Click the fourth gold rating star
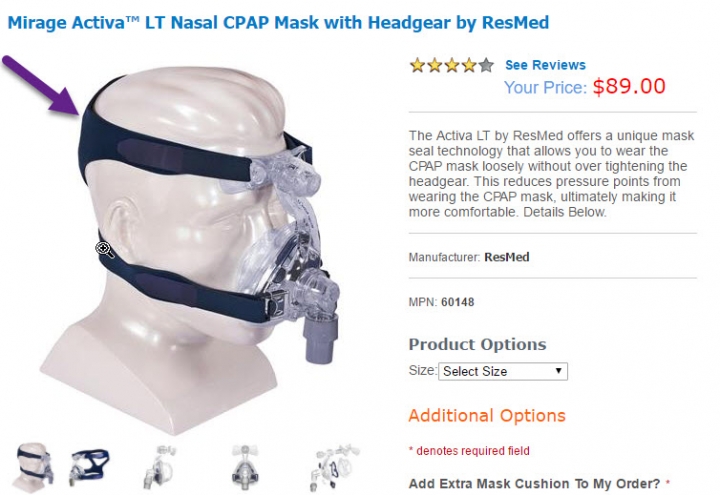720x495 pixels. (469, 65)
